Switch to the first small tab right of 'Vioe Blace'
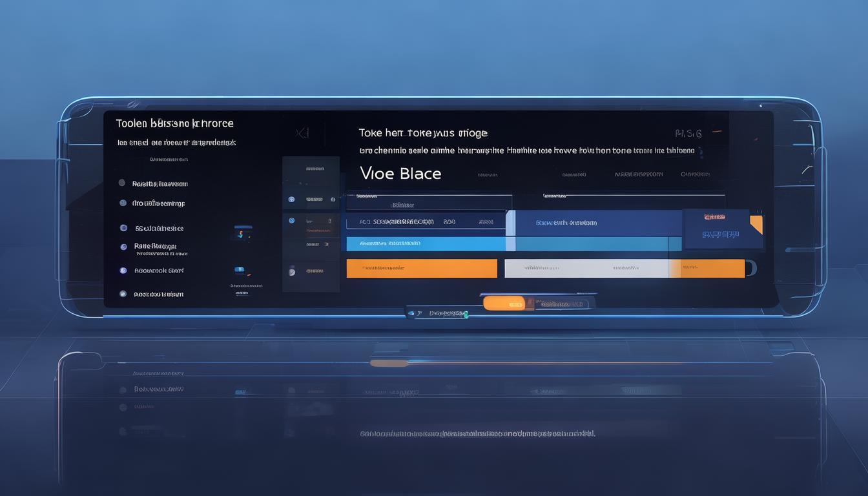 tap(488, 174)
